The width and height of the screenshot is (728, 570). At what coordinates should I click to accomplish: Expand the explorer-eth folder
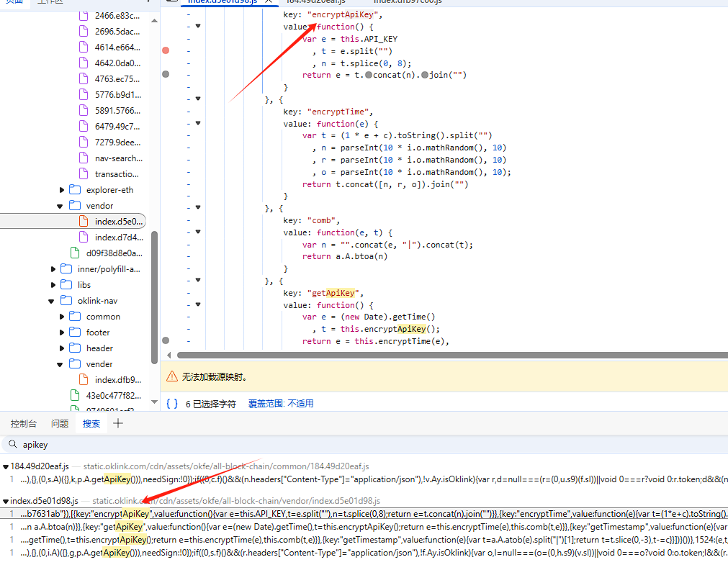(x=60, y=189)
